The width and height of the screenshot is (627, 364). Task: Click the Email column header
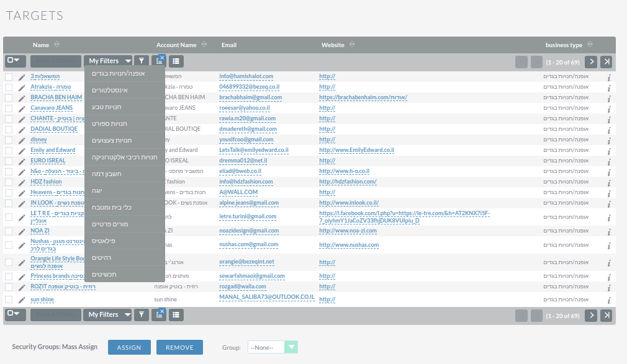(229, 45)
